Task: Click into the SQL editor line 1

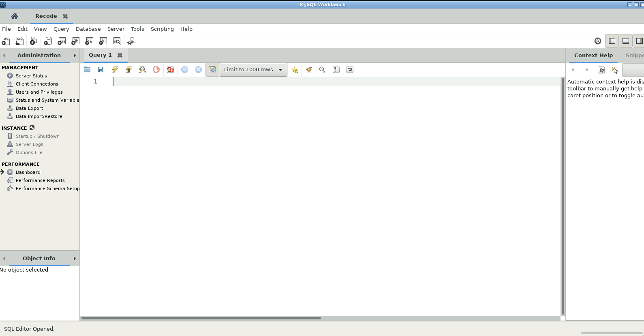Action: (336, 81)
